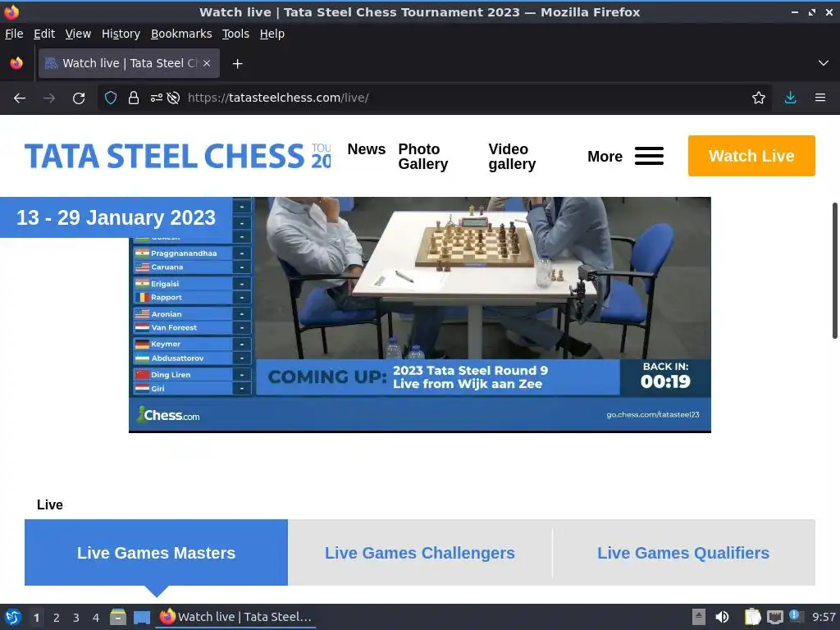The height and width of the screenshot is (630, 840).
Task: Open the Firefox downloads arrow icon
Action: click(790, 98)
